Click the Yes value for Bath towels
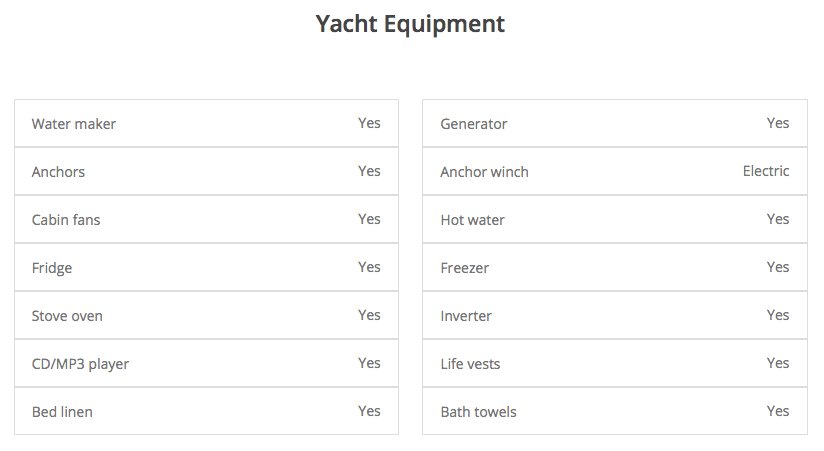824x451 pixels. tap(778, 411)
